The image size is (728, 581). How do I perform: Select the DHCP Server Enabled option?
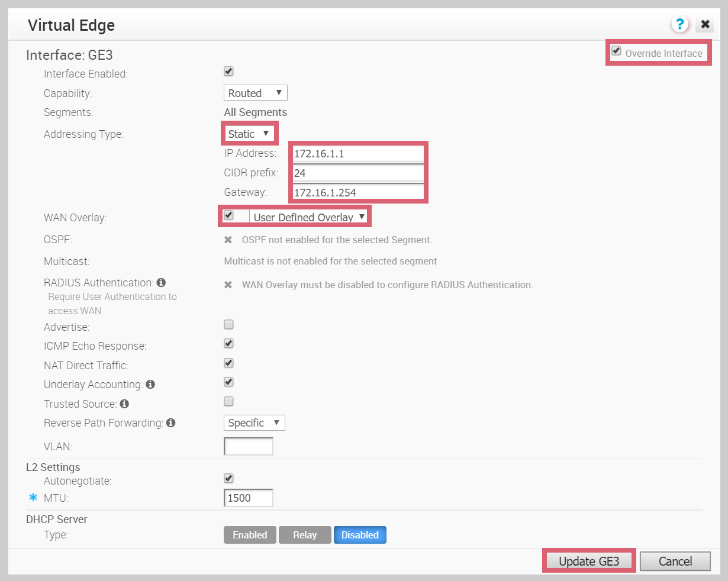pyautogui.click(x=250, y=535)
